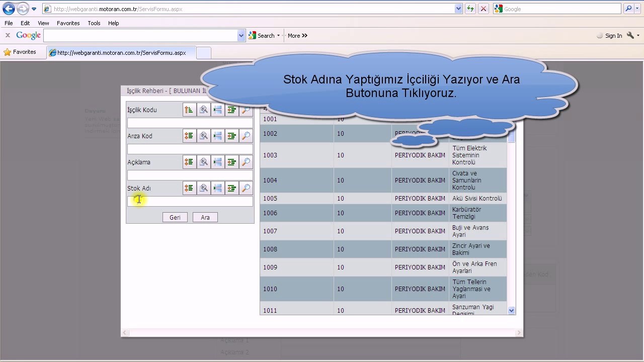Select the ServisFormu.aspx browser tab

(121, 53)
